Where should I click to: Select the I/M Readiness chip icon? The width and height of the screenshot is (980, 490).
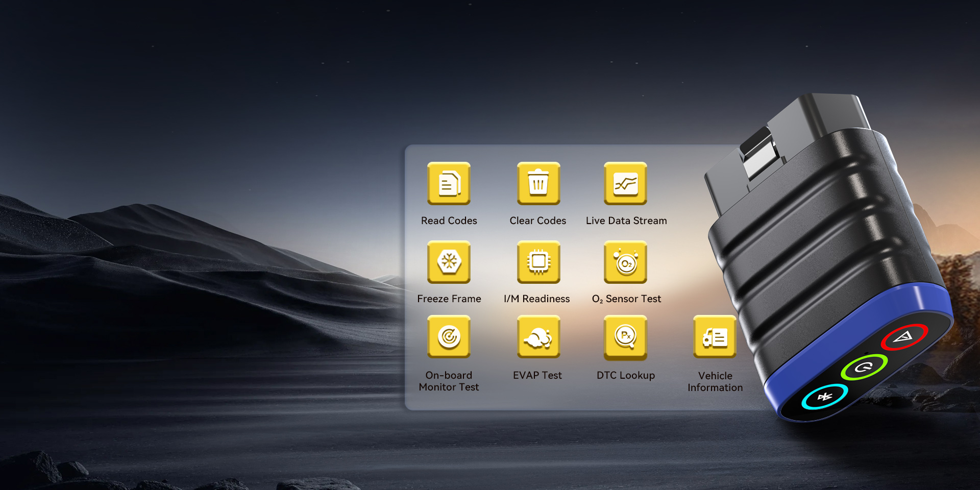(538, 262)
